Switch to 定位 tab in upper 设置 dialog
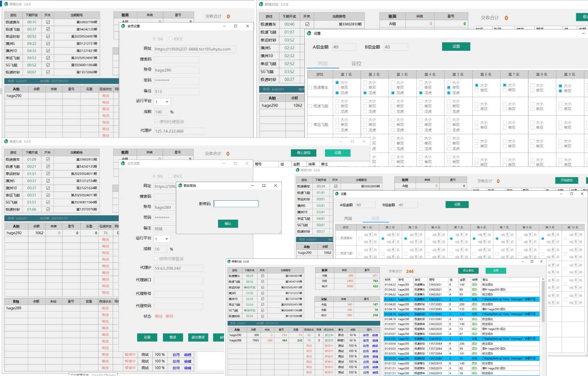Viewport: 588px width, 376px height. 356,64
